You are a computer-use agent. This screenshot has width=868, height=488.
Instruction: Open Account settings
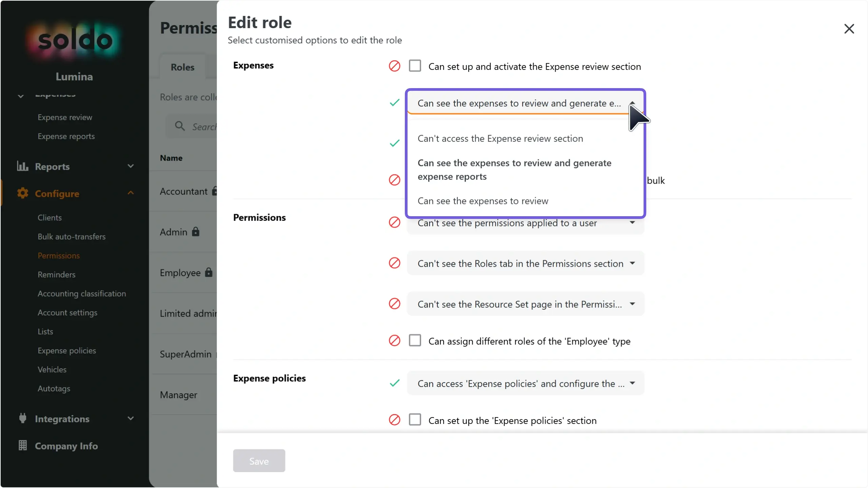pos(67,312)
